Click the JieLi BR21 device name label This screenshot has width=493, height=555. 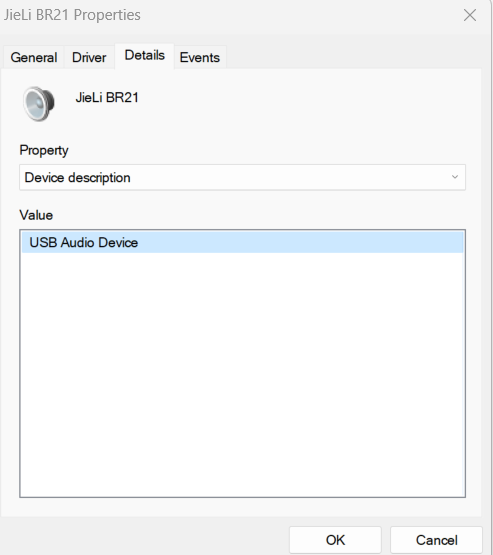(107, 97)
